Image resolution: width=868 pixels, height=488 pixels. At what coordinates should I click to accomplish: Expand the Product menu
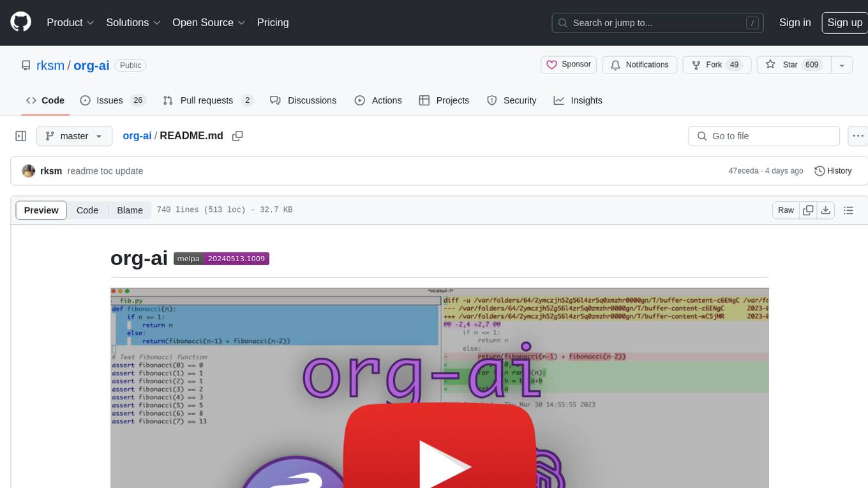tap(70, 22)
